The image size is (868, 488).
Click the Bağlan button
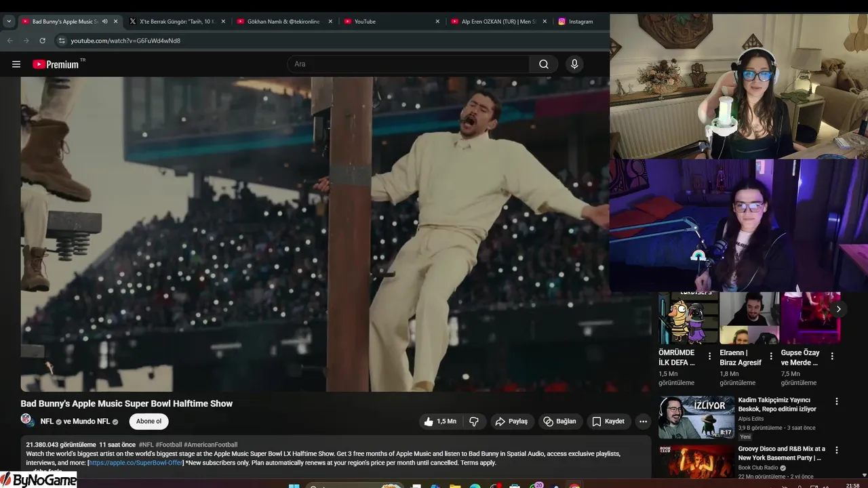559,422
